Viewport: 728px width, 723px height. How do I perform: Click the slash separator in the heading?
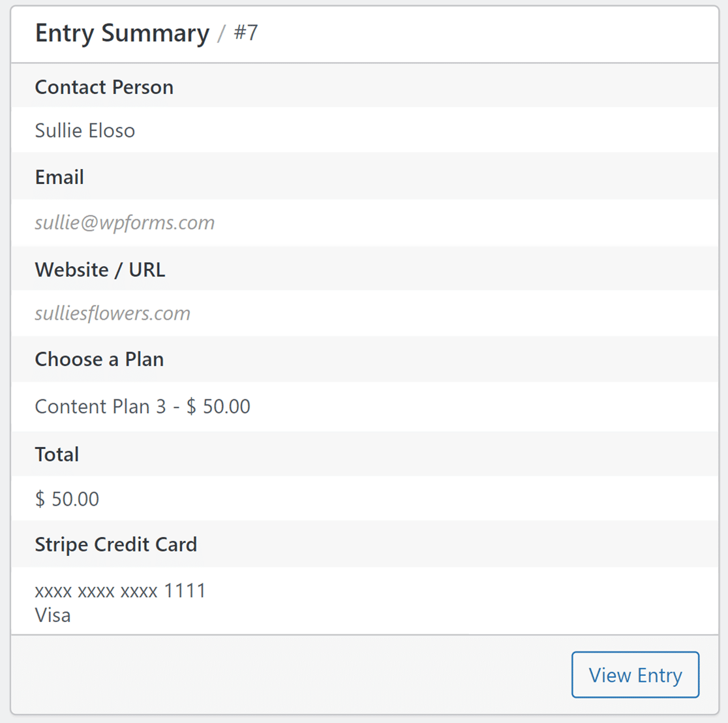pos(221,33)
